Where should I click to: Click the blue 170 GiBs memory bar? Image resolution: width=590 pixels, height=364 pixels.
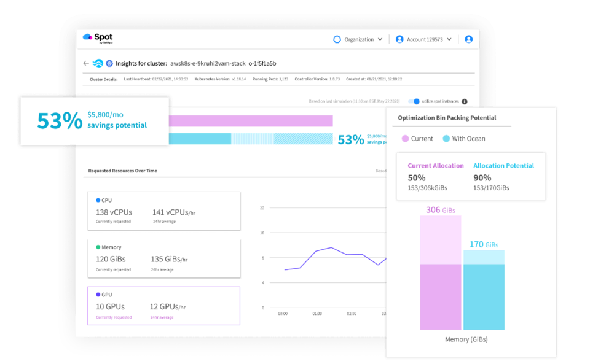(484, 290)
